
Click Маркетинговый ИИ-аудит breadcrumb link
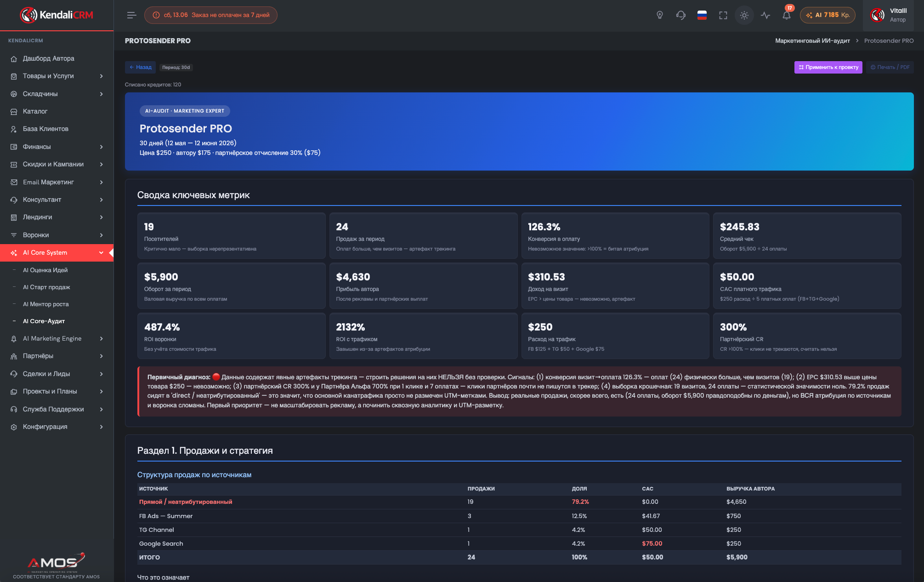[812, 40]
